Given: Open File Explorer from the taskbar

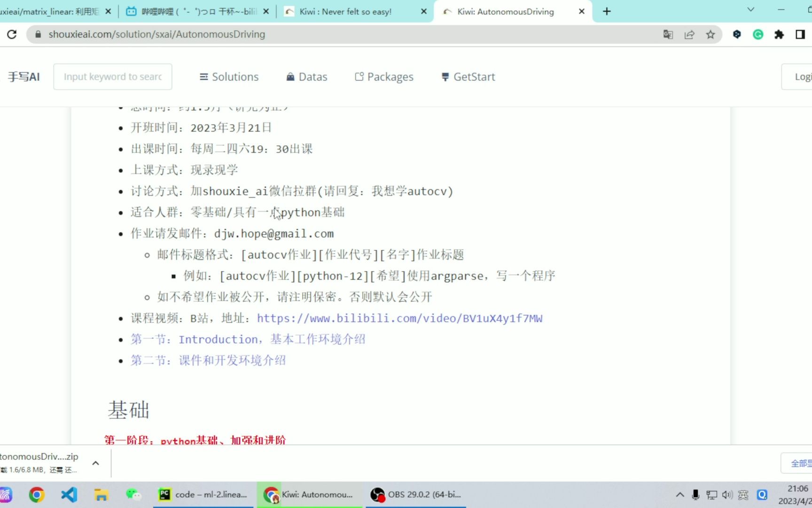Looking at the screenshot, I should click(x=101, y=495).
